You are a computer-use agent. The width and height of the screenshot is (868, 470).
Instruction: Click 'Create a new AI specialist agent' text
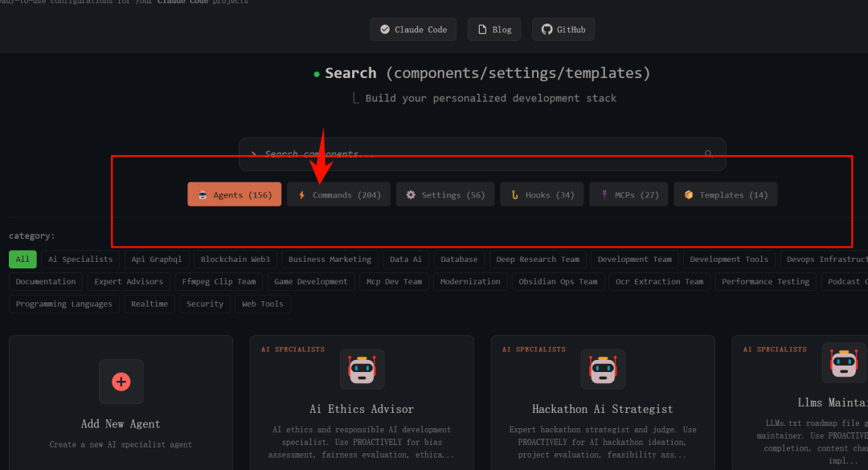pos(121,444)
